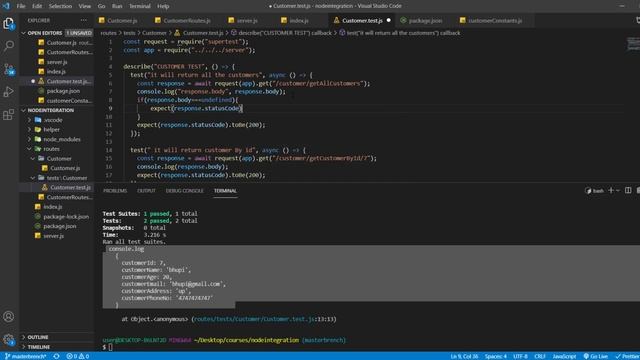The height and width of the screenshot is (360, 640).
Task: Open server.js in the file tree
Action: pos(56,236)
